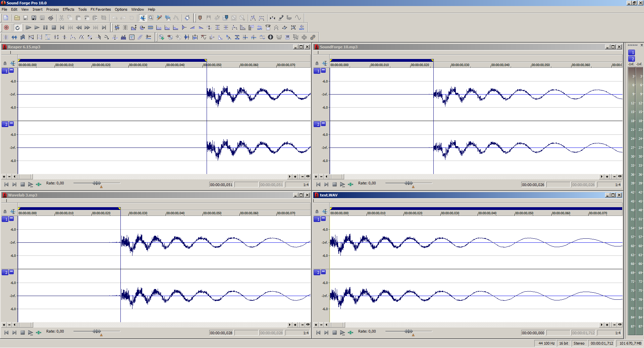The image size is (644, 348).
Task: Toggle channel 1 in Reaper 6.15.mp3
Action: pyautogui.click(x=5, y=71)
